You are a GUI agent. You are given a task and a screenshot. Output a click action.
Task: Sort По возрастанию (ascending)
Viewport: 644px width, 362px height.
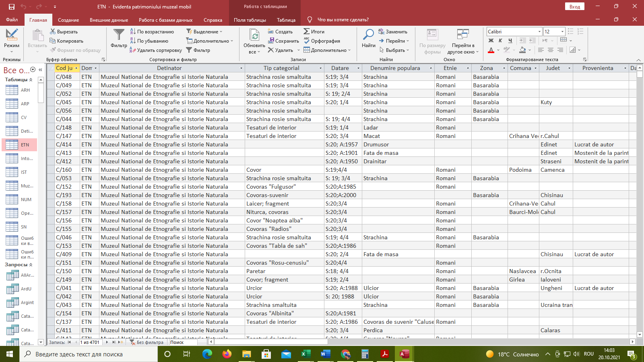(x=152, y=31)
